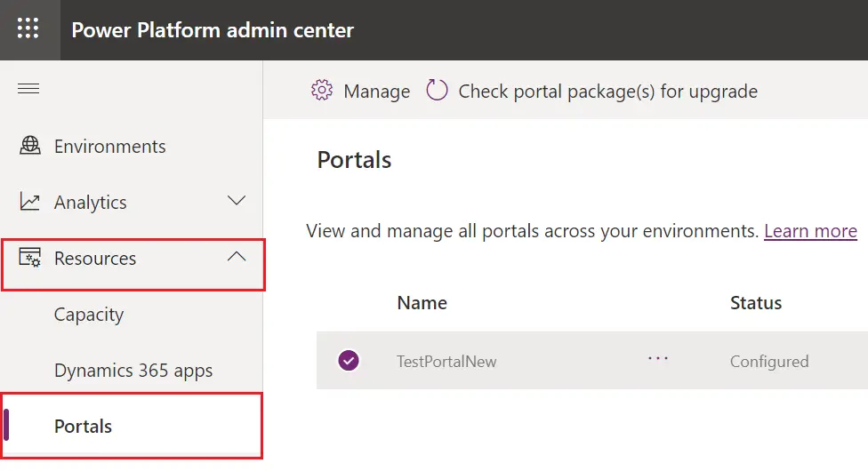868x471 pixels.
Task: Open more options dots for TestPortalNew
Action: point(657,359)
